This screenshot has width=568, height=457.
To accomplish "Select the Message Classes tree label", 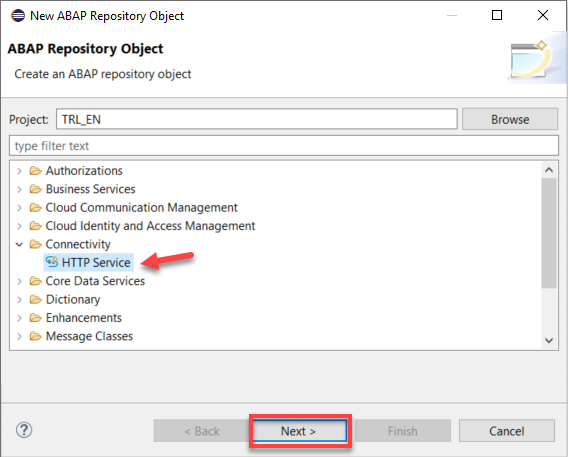I will click(89, 336).
